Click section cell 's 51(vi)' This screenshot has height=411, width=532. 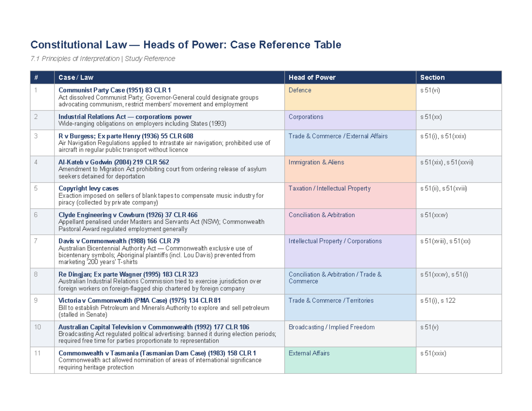pos(459,97)
